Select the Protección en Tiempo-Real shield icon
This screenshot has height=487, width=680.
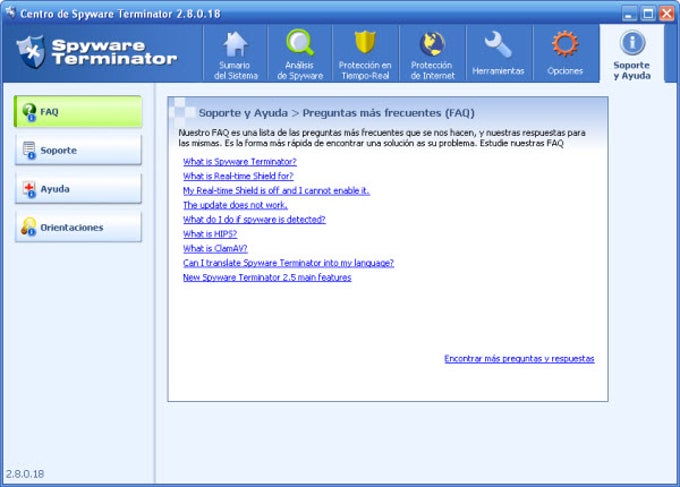click(365, 42)
